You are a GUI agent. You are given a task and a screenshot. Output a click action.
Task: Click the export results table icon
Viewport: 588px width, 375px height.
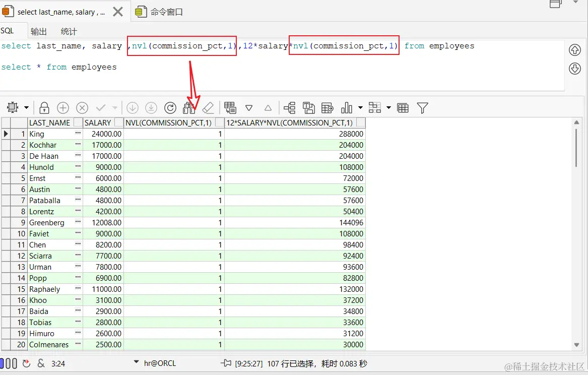tap(328, 108)
